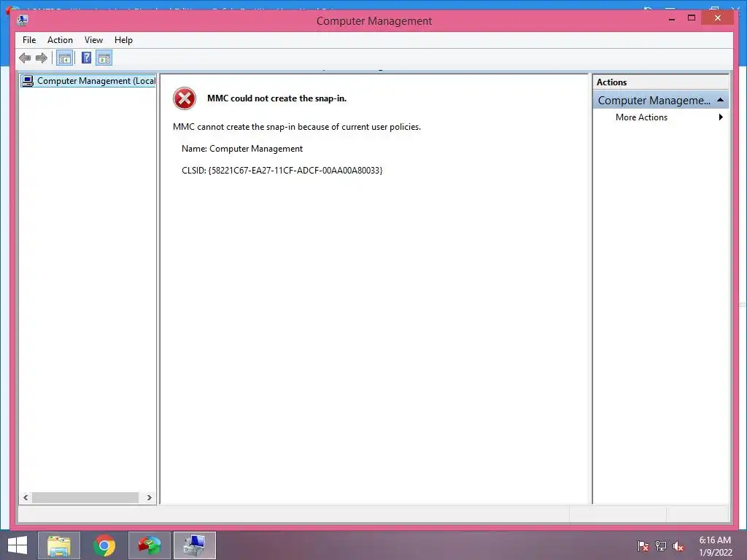Launch Google Chrome from the taskbar
The image size is (747, 560).
coord(104,545)
